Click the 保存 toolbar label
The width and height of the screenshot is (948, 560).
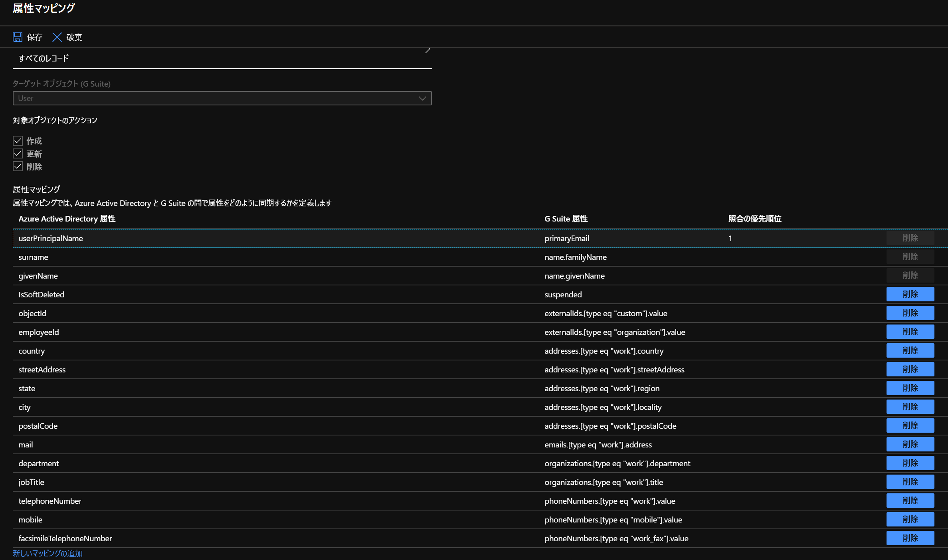click(35, 37)
